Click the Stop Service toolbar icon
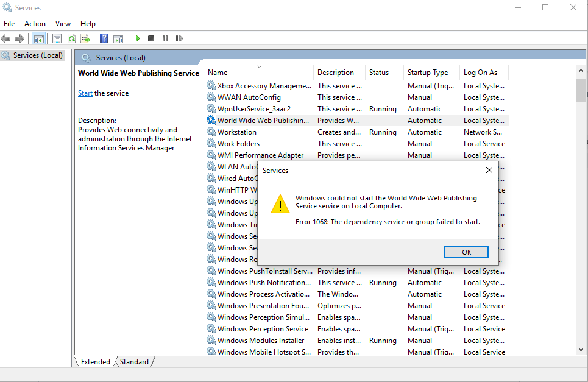Image resolution: width=588 pixels, height=382 pixels. [x=151, y=38]
